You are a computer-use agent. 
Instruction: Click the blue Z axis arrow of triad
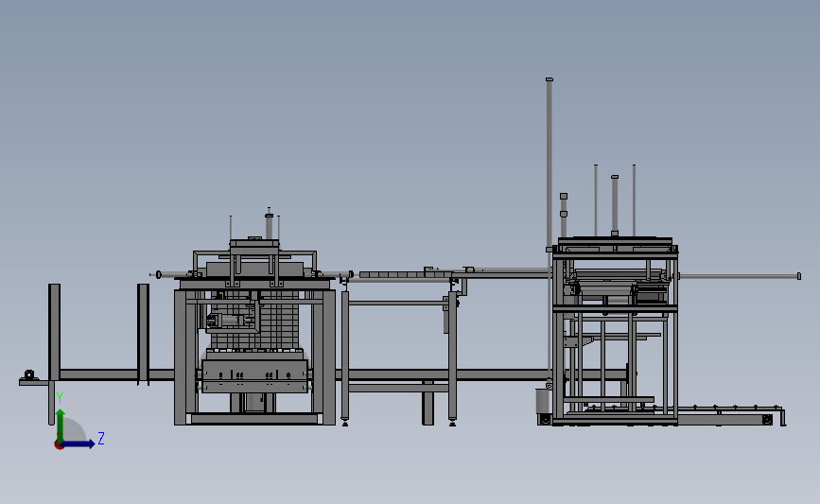click(x=79, y=443)
